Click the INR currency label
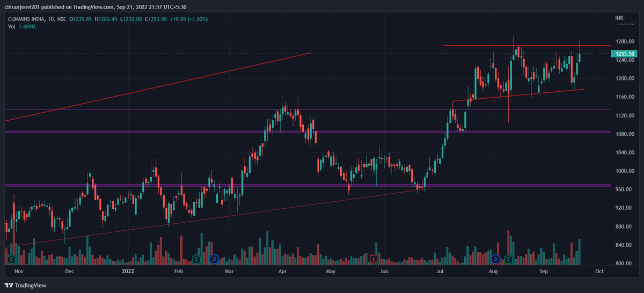Viewport: 644px width, 293px height. [x=619, y=18]
